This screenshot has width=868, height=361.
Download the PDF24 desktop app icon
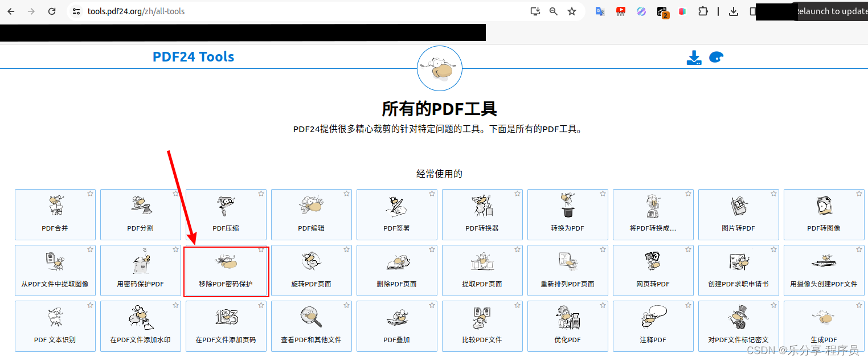694,58
